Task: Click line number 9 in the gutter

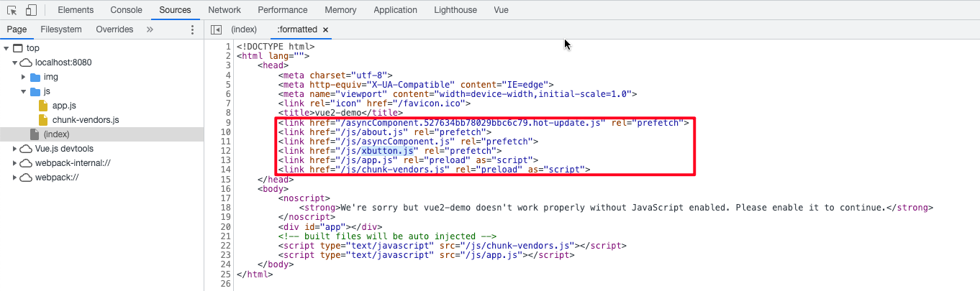Action: coord(227,123)
